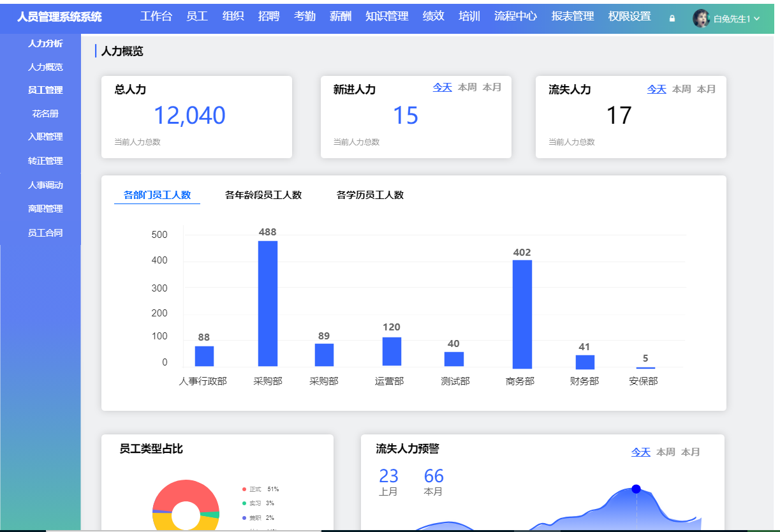Open the 考勤 menu in the top navigation
The height and width of the screenshot is (532, 780).
tap(304, 17)
